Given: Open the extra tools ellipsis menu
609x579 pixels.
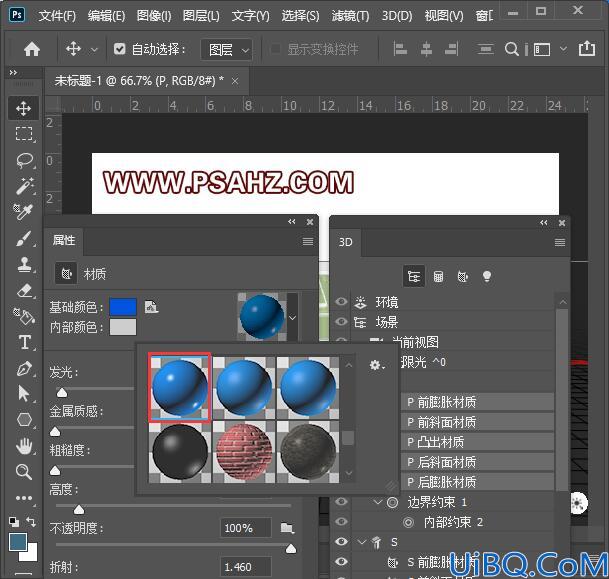Looking at the screenshot, I should [x=24, y=498].
